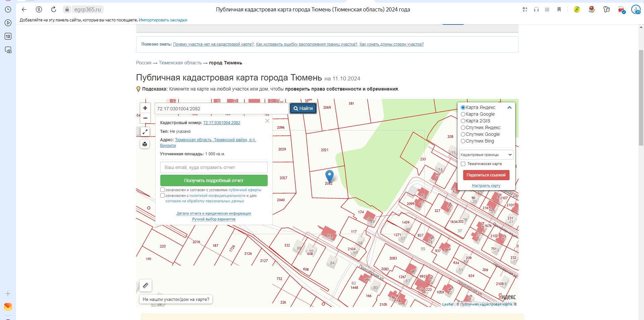Activate the ruler measurement tool
Screen dimensions: 644x320
146,285
